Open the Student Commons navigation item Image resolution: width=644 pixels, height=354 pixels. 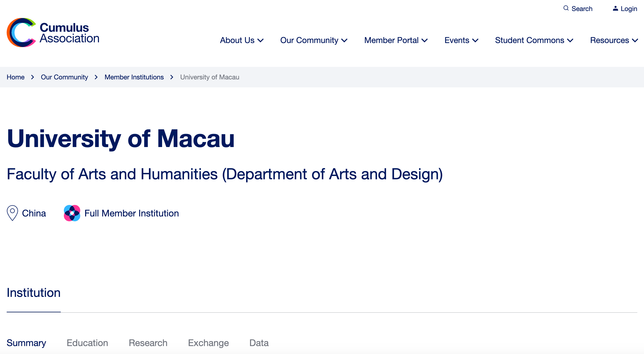pyautogui.click(x=530, y=40)
